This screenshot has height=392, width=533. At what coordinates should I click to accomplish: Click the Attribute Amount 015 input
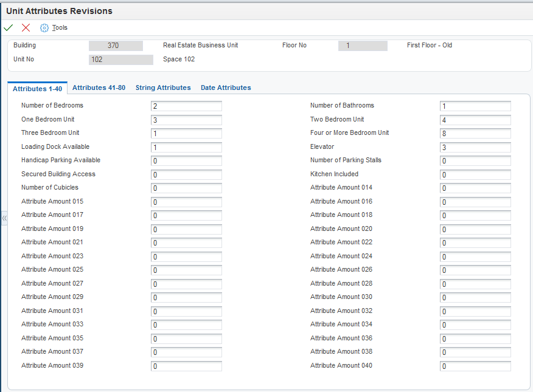pos(186,202)
